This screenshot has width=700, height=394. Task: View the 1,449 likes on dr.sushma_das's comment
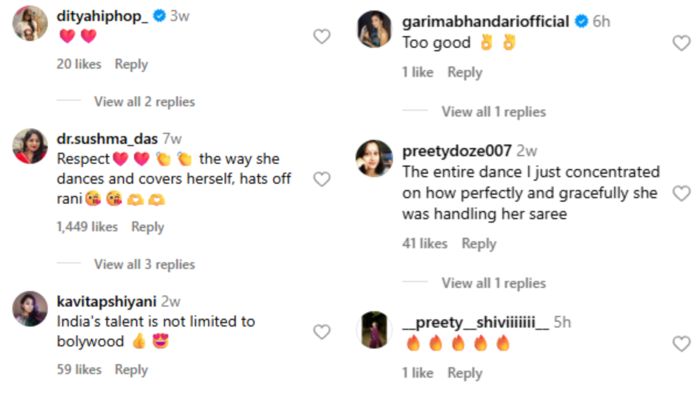(87, 227)
